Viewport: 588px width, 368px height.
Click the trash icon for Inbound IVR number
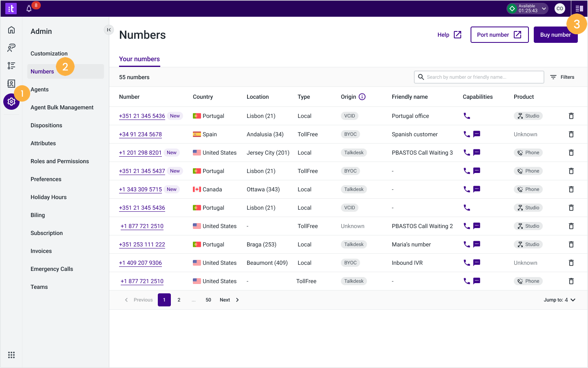pyautogui.click(x=571, y=262)
